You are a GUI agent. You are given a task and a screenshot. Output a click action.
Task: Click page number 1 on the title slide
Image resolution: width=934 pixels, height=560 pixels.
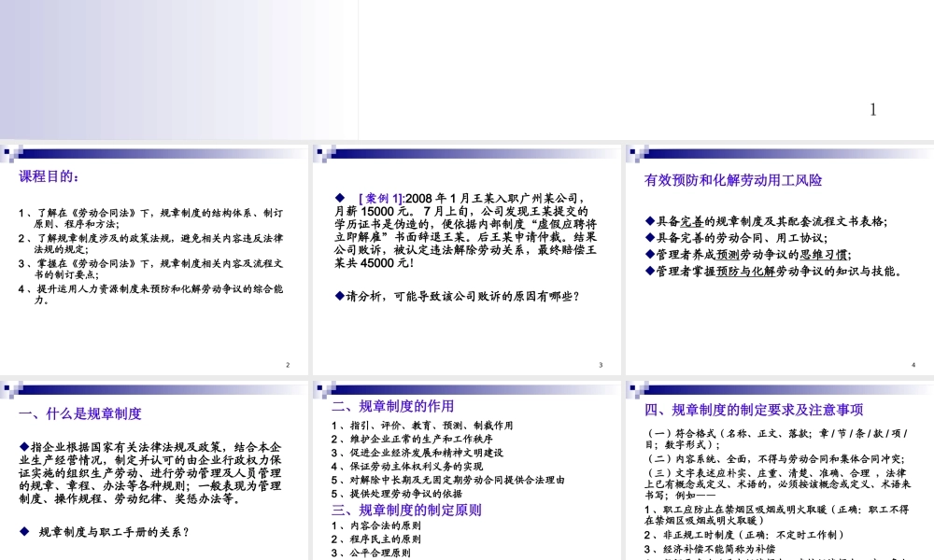872,109
